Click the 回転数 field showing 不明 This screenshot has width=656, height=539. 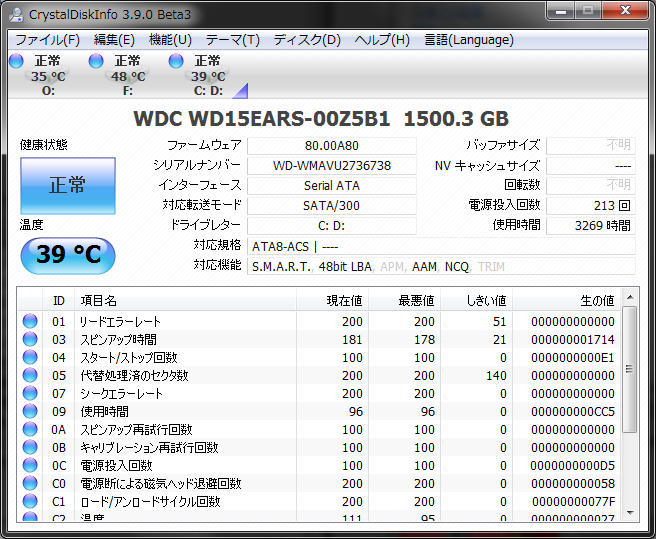tap(591, 186)
